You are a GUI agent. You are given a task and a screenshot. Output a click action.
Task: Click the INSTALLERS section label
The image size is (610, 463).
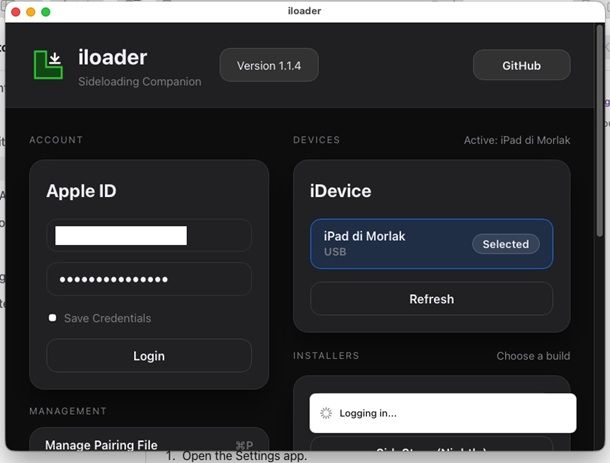pos(326,356)
